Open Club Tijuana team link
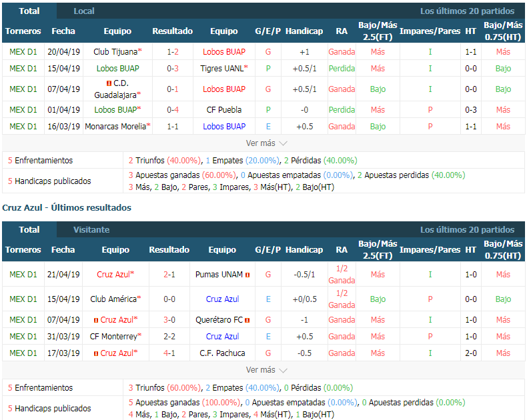Screen dimensions: 527x420 coord(115,52)
